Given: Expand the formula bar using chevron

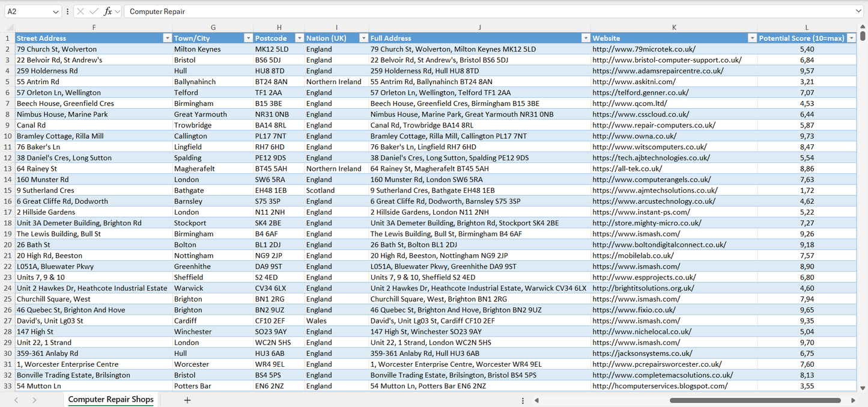Looking at the screenshot, I should click(x=858, y=11).
